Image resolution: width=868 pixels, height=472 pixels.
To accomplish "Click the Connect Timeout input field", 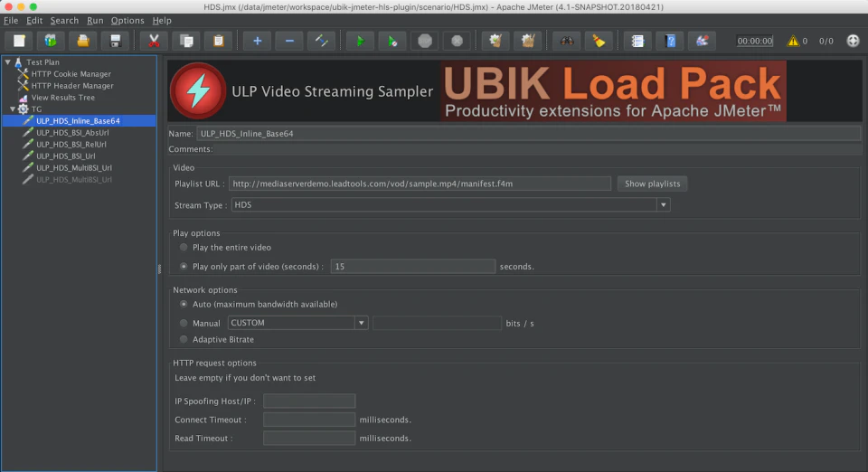I will tap(309, 420).
